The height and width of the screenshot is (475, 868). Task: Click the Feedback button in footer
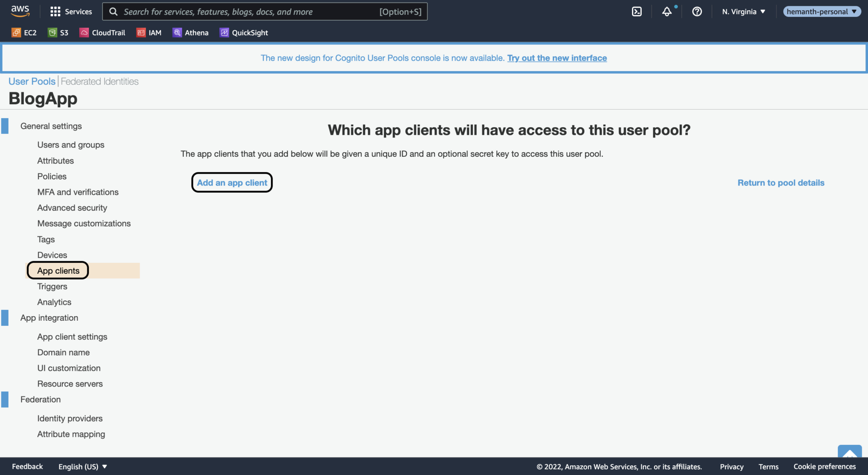(27, 467)
